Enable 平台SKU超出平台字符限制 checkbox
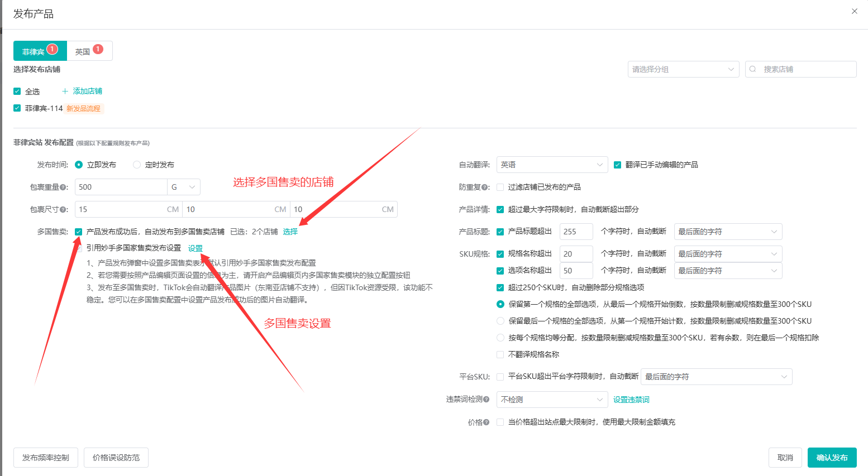 coord(500,377)
